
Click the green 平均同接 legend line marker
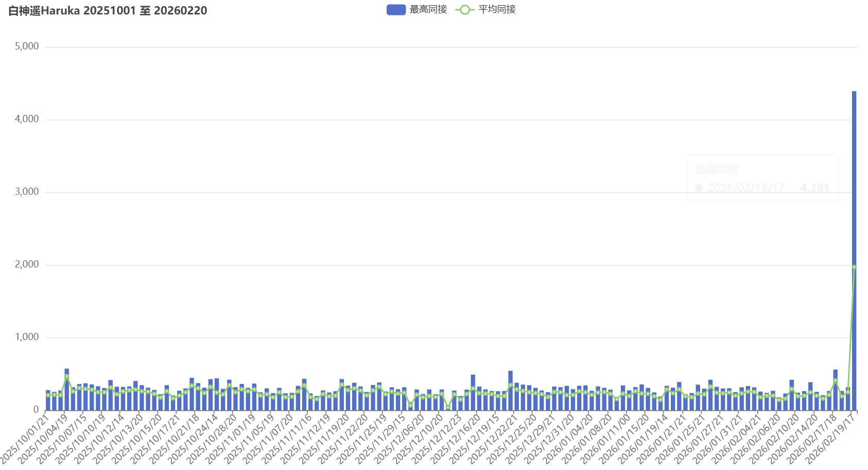pos(464,10)
